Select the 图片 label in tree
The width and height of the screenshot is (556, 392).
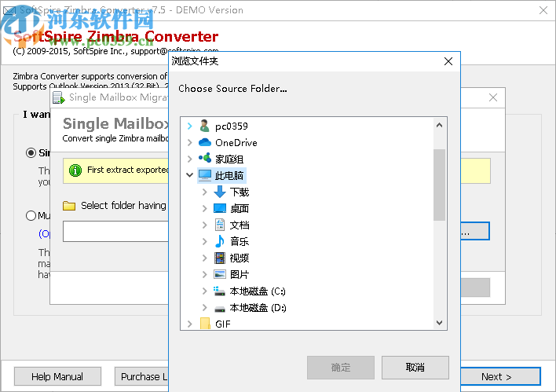pos(240,275)
